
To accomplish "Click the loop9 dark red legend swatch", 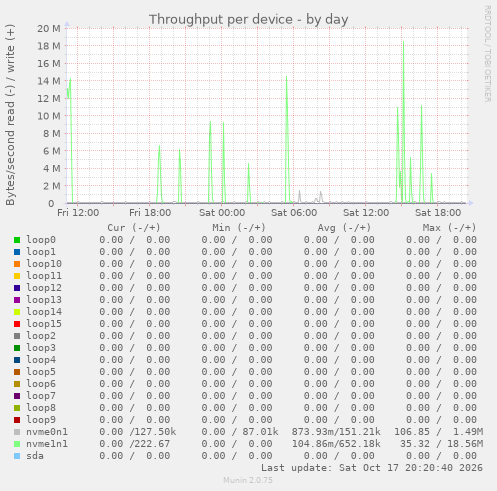I will [x=17, y=420].
